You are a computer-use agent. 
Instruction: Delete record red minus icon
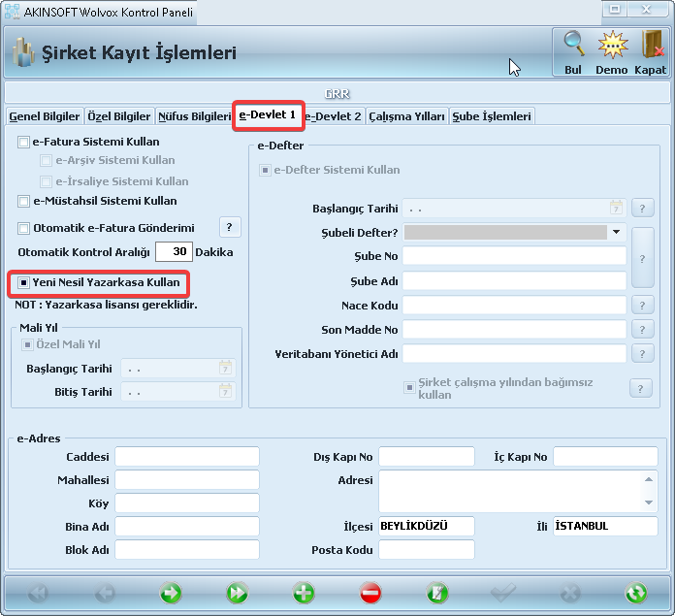370,593
